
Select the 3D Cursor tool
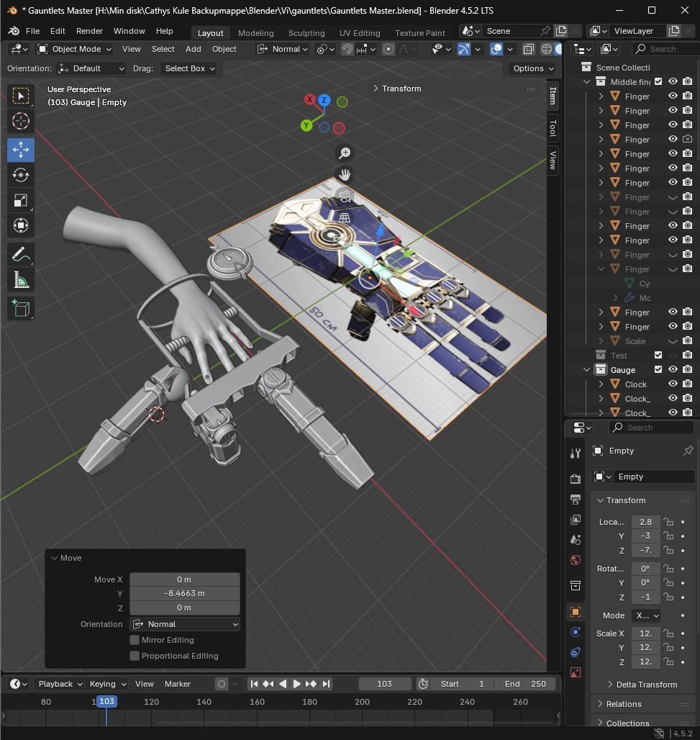click(x=20, y=121)
